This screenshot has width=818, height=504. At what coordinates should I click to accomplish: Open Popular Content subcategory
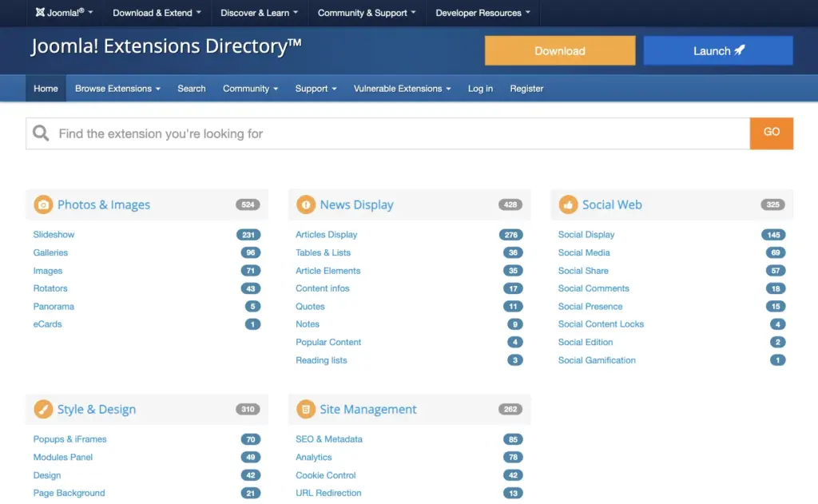coord(328,343)
